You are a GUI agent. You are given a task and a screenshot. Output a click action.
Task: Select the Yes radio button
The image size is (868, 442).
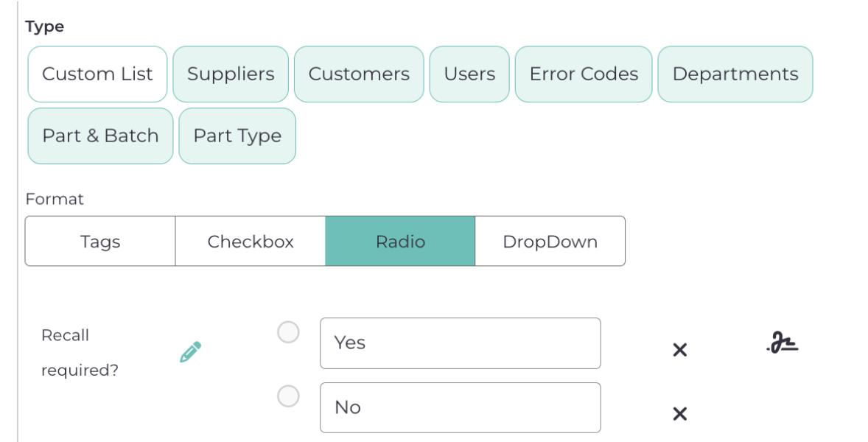288,332
